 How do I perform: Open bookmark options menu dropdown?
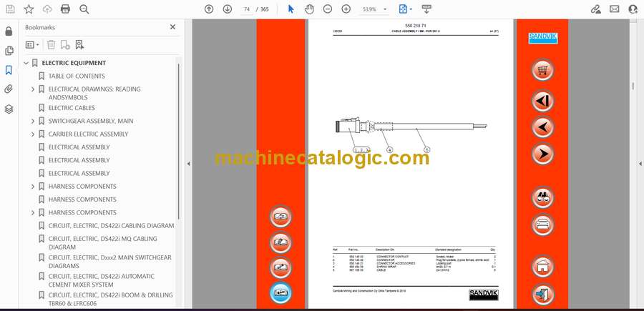pyautogui.click(x=32, y=45)
